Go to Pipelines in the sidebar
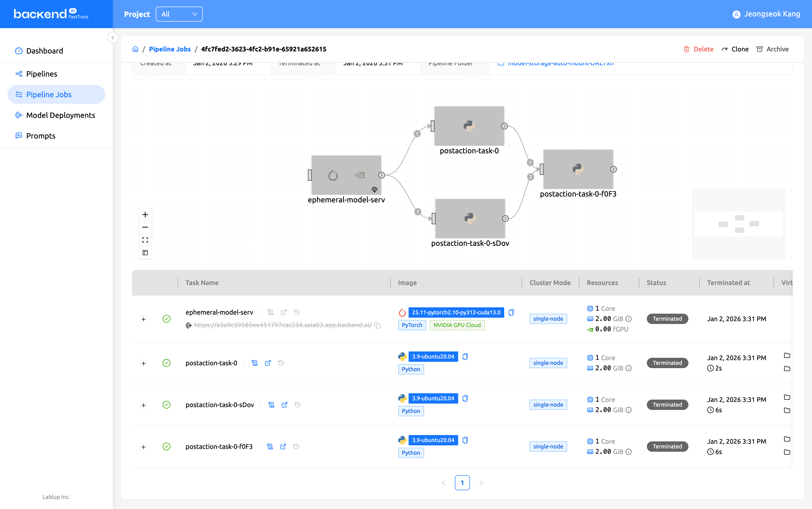The width and height of the screenshot is (812, 509). click(42, 74)
